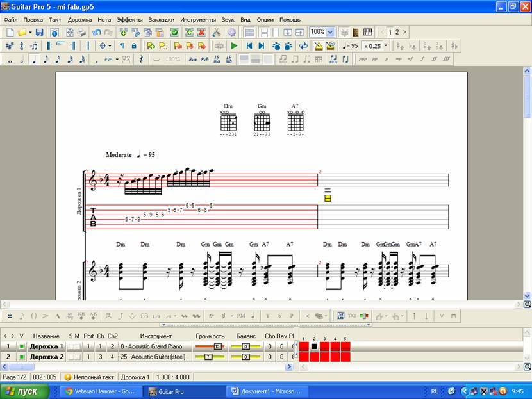
Task: Open the Правка menu
Action: (33, 20)
